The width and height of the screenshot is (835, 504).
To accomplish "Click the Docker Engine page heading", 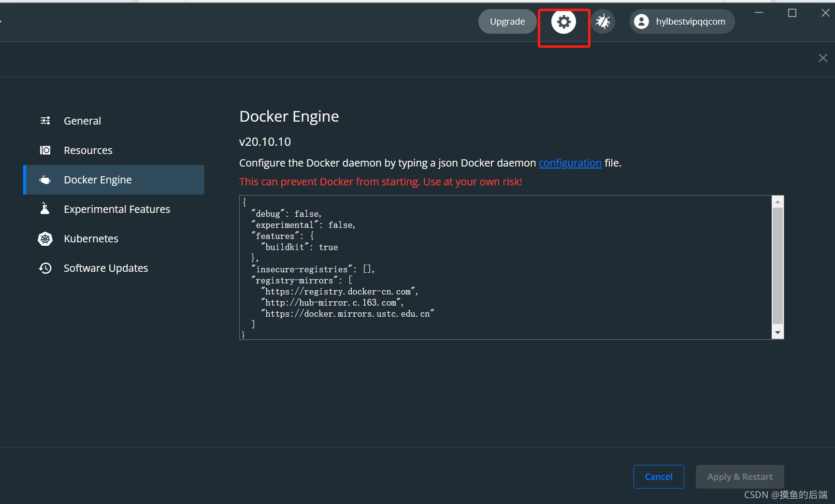I will pos(289,116).
